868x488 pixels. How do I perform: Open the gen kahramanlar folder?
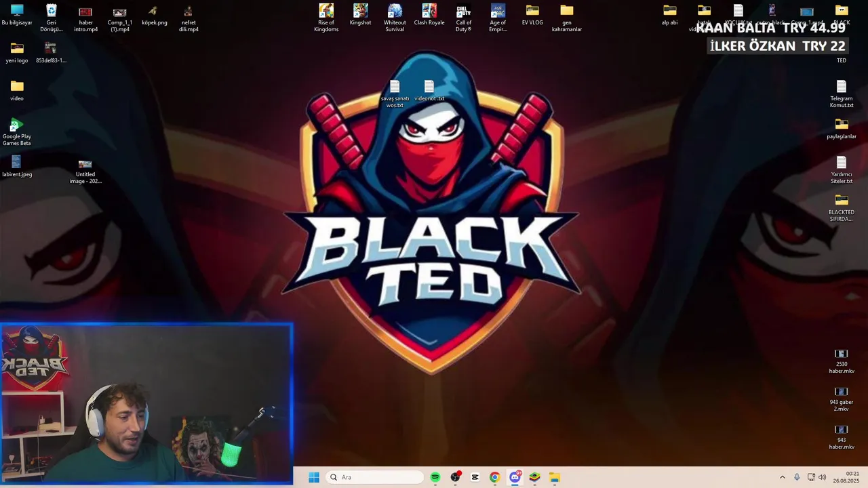tap(567, 18)
